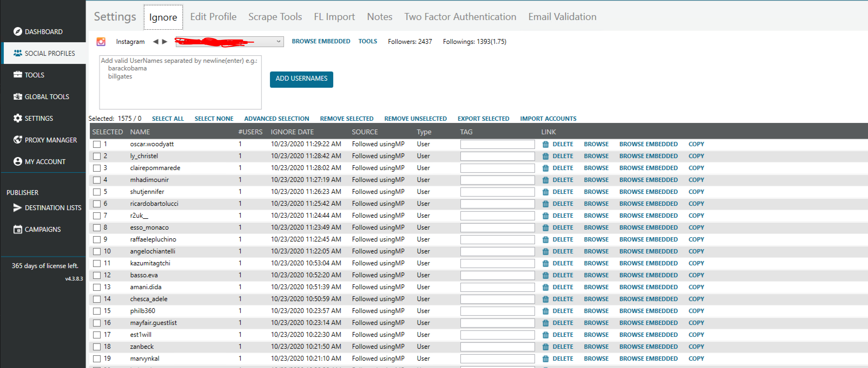
Task: Go to previous profile arrow
Action: 156,41
